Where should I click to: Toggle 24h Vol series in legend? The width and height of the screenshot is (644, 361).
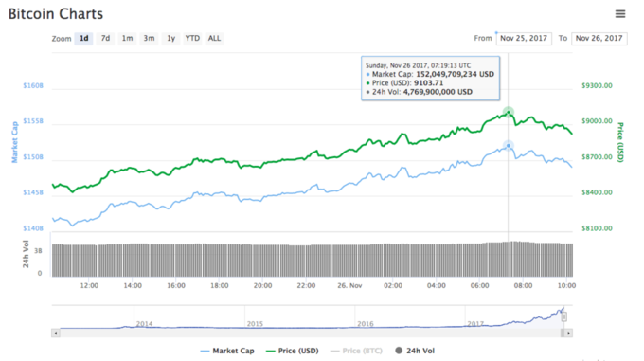(x=415, y=351)
